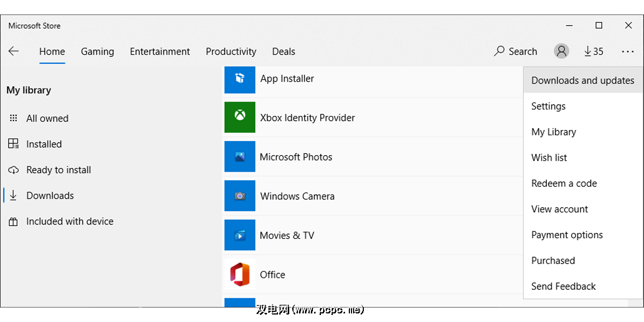Click the Office app icon
Screen dimensions: 644x322
(x=240, y=274)
